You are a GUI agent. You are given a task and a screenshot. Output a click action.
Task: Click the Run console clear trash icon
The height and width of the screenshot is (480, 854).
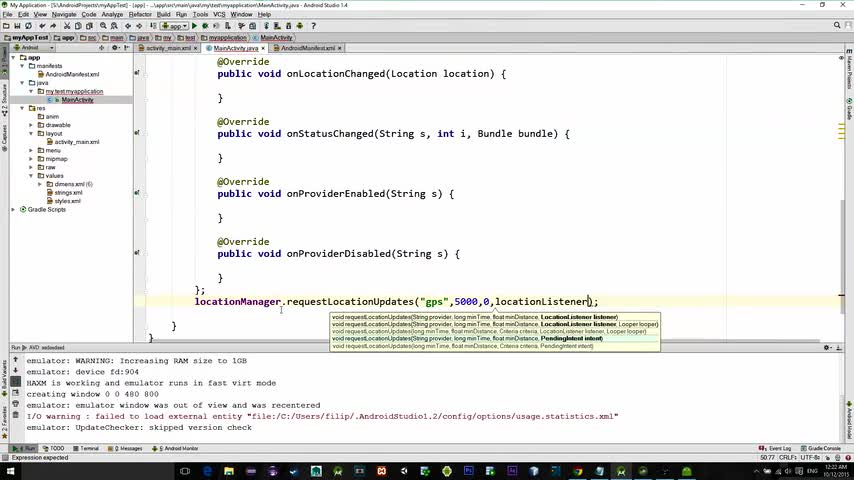pos(15,415)
